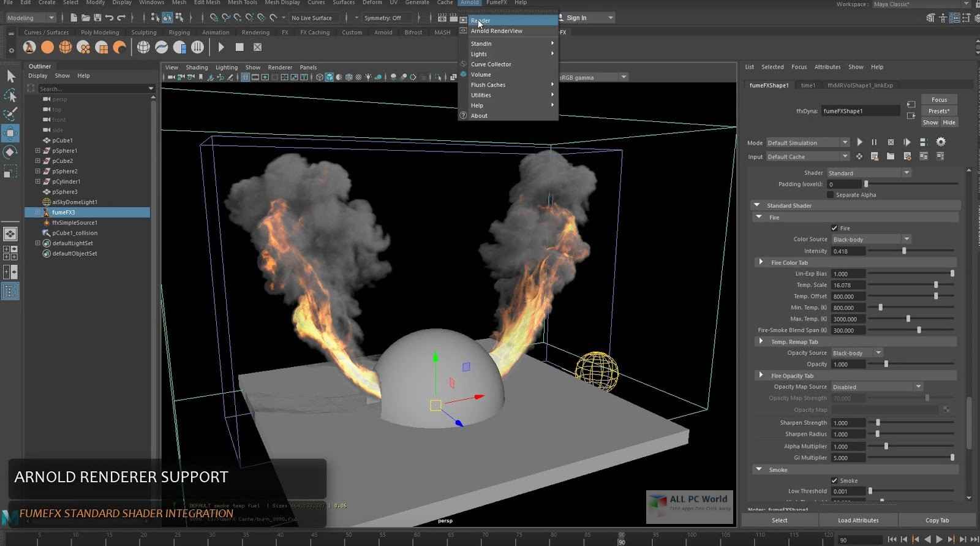
Task: Pause the FumeFX simulation in Attribute Editor
Action: [874, 142]
